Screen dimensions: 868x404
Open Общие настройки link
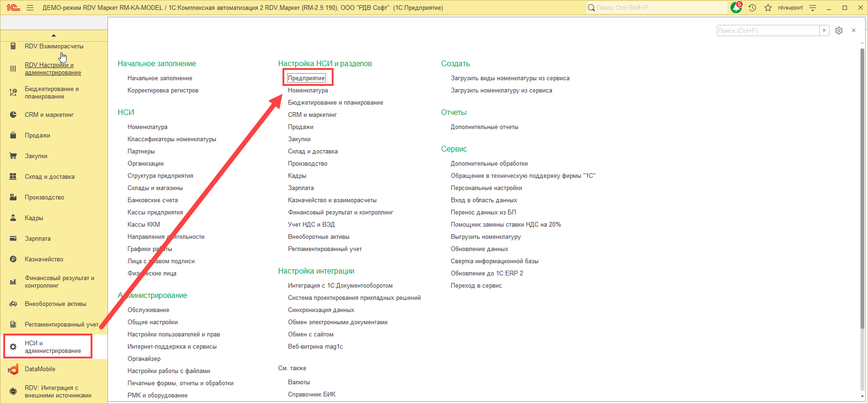click(152, 322)
